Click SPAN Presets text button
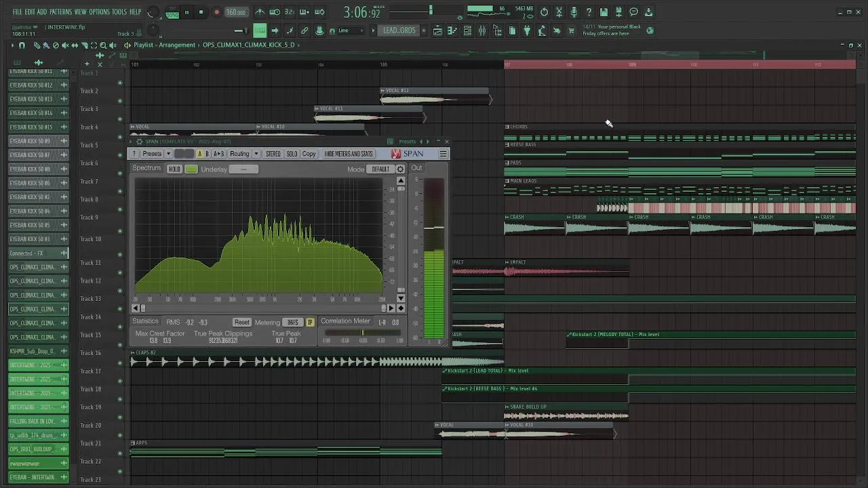868x488 pixels. pos(152,154)
